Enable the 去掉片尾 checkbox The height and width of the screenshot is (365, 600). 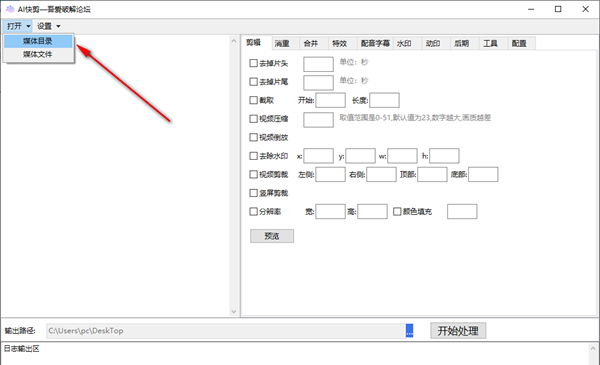pyautogui.click(x=253, y=81)
